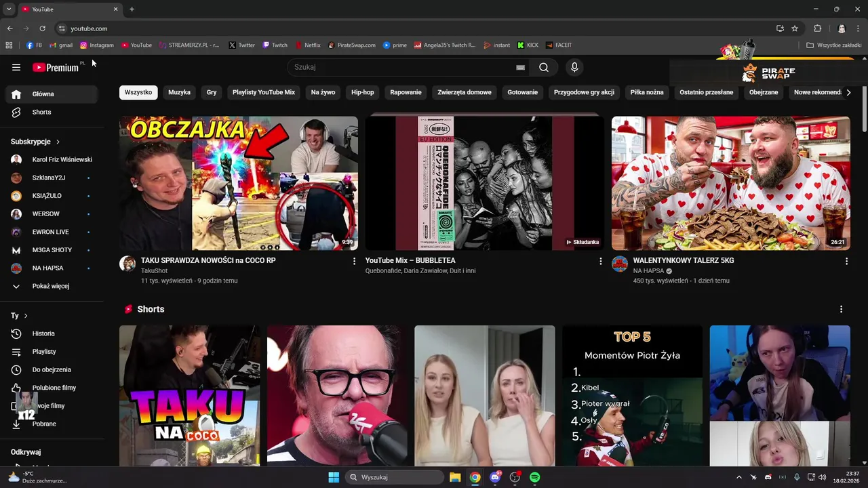The height and width of the screenshot is (488, 868).
Task: Open the hamburger guide menu
Action: (16, 67)
